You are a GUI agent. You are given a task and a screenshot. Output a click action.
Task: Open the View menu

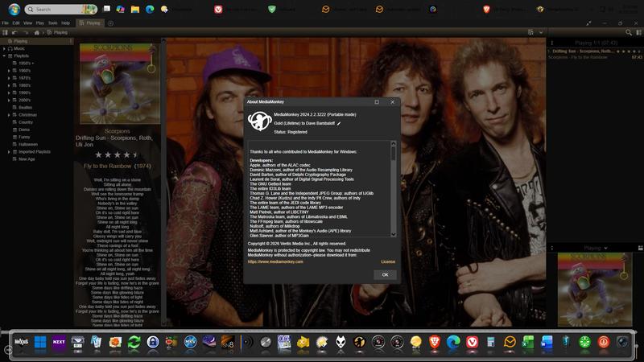(27, 23)
